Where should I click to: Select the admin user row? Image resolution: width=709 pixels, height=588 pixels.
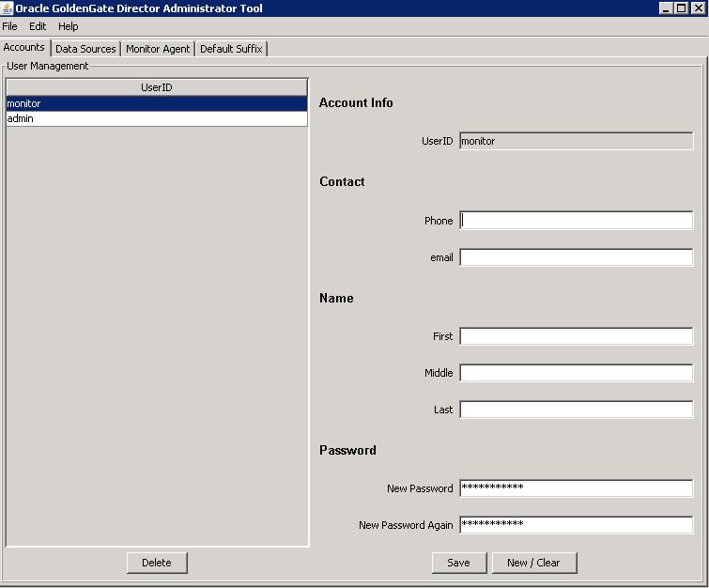[156, 119]
